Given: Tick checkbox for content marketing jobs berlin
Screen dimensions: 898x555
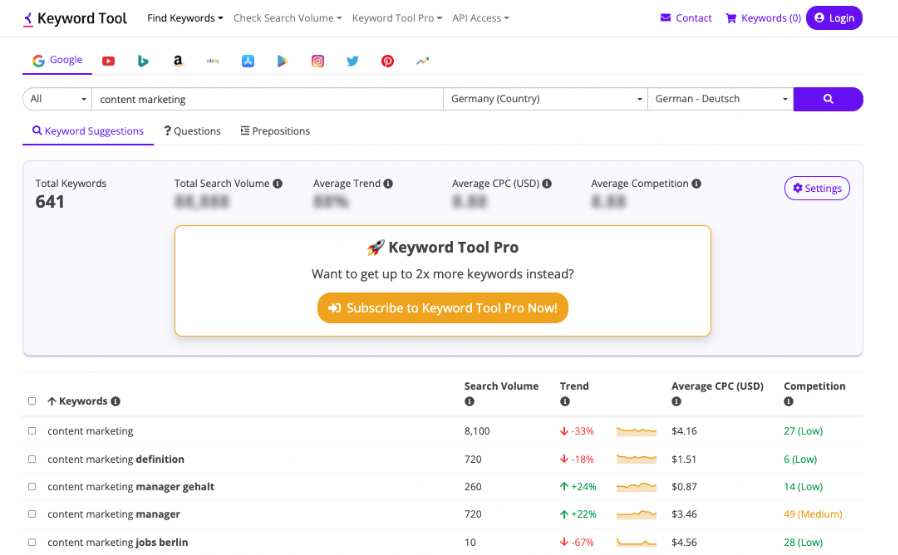Looking at the screenshot, I should 32,542.
